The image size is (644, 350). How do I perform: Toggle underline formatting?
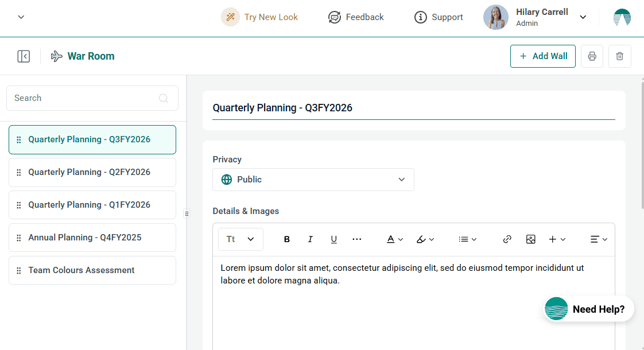tap(333, 239)
